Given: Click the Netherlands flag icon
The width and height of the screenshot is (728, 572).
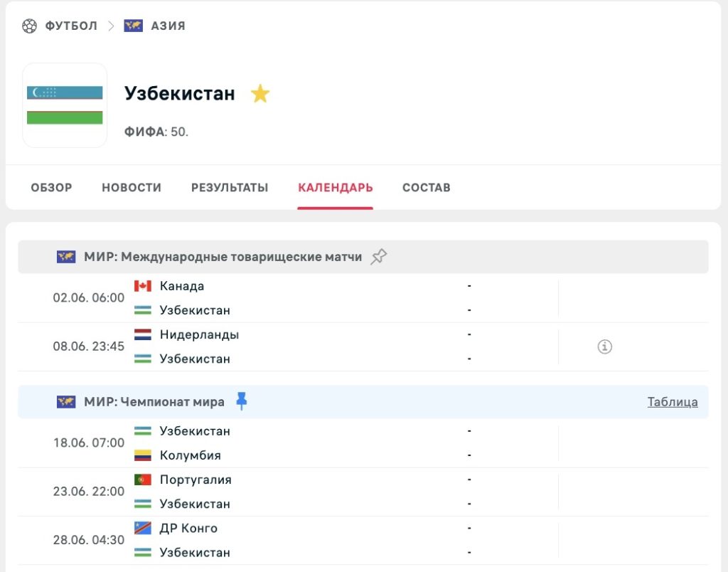Looking at the screenshot, I should [142, 334].
